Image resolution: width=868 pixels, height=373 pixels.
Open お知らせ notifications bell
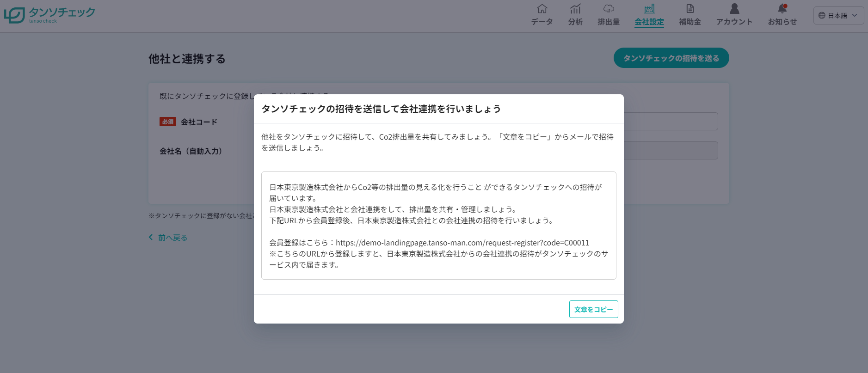(x=782, y=15)
